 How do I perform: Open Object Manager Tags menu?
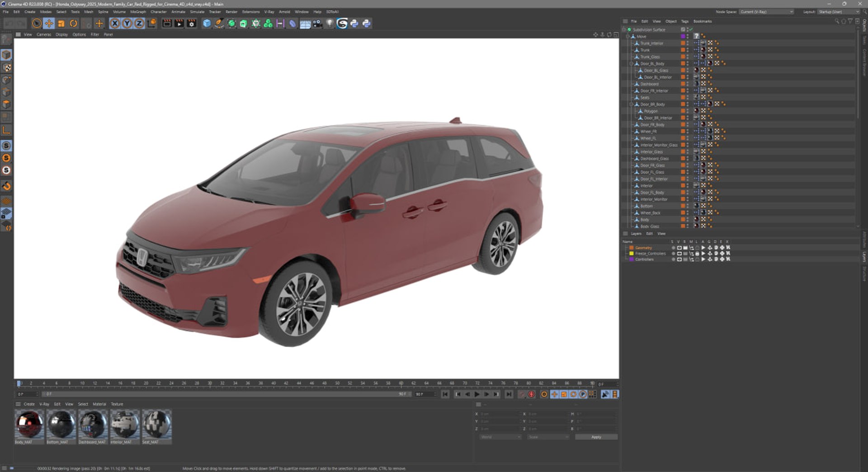click(684, 21)
